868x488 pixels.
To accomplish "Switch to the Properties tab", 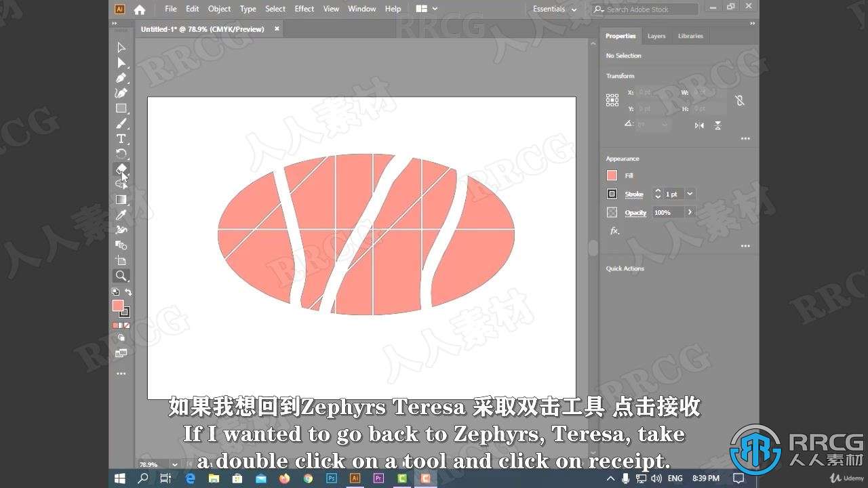I will point(620,36).
